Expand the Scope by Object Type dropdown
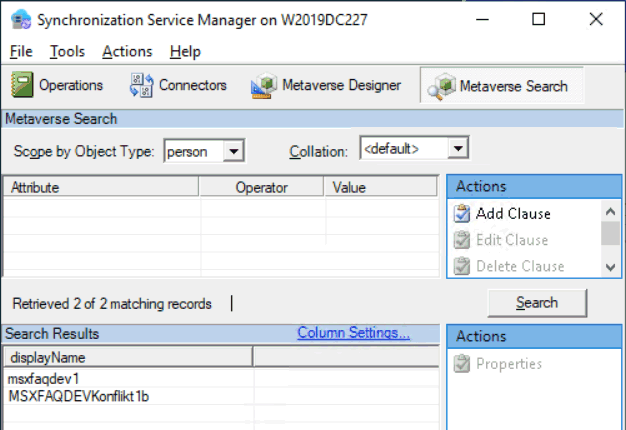This screenshot has width=626, height=430. (x=233, y=151)
